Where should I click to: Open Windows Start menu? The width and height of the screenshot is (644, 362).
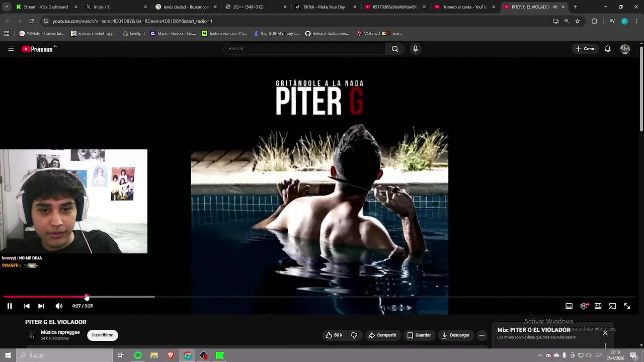[x=8, y=355]
